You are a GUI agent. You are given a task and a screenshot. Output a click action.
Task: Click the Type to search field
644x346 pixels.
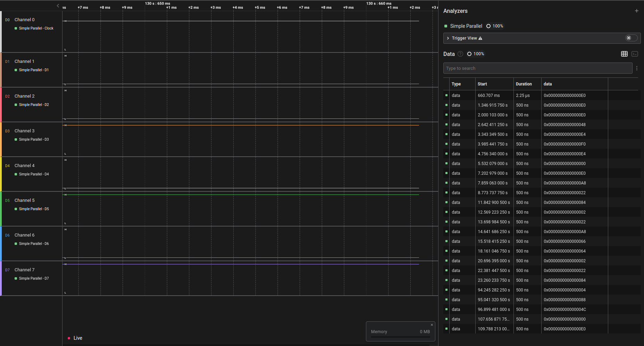[x=537, y=68]
